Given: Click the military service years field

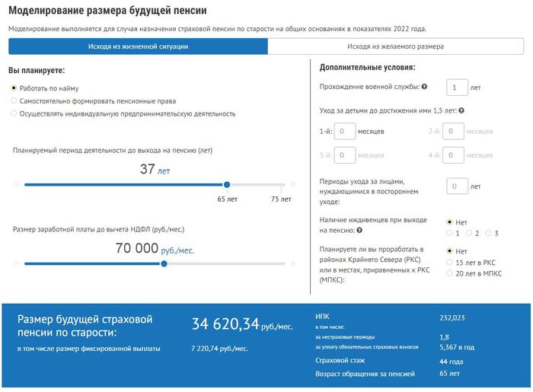Looking at the screenshot, I should click(456, 88).
